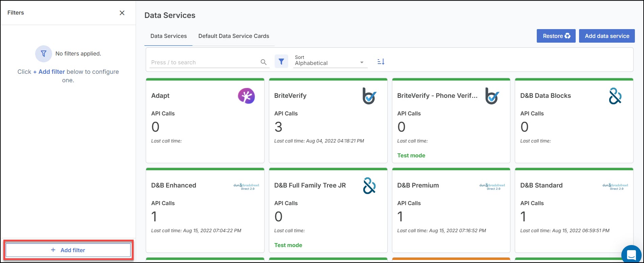Click the Add filter button at panel bottom
The width and height of the screenshot is (644, 263).
pyautogui.click(x=68, y=250)
